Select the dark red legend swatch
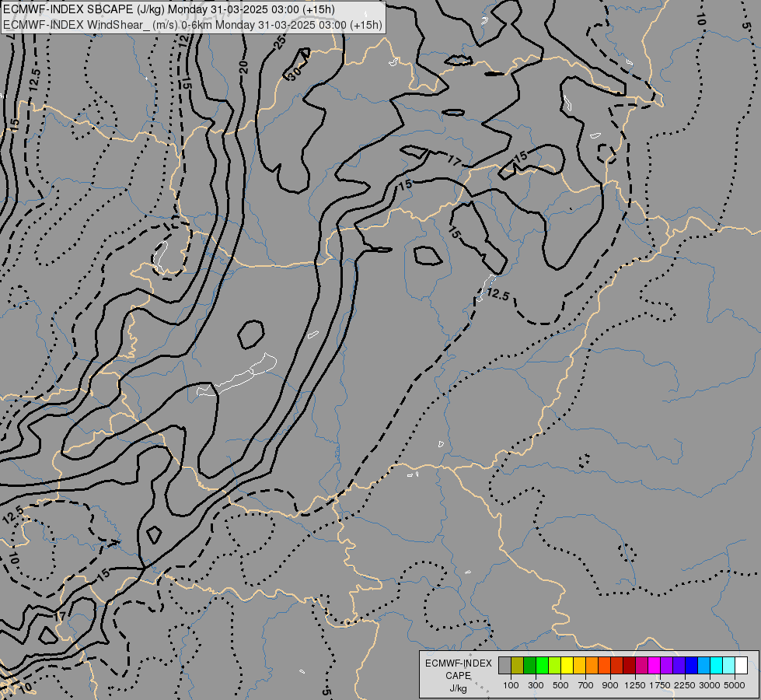The width and height of the screenshot is (761, 700). [629, 665]
